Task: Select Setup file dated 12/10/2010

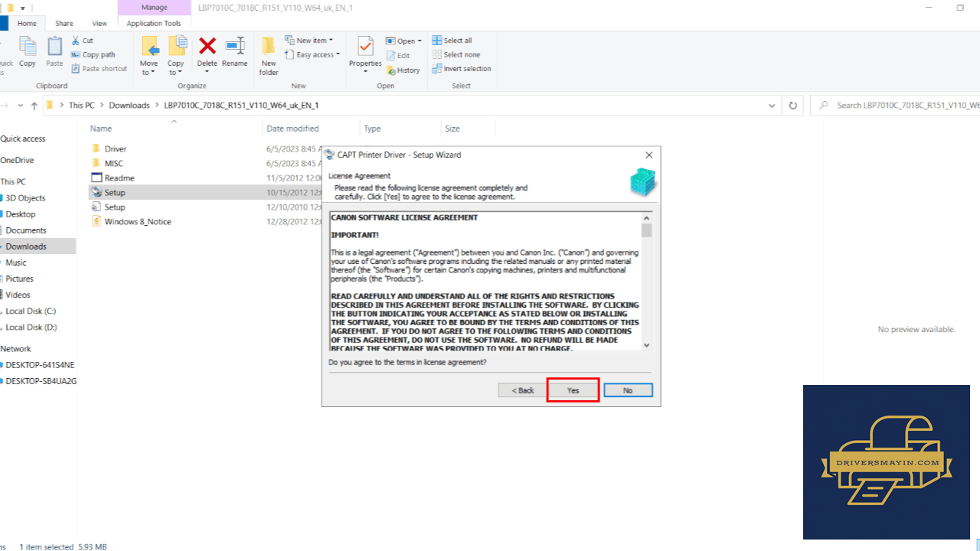Action: 115,207
